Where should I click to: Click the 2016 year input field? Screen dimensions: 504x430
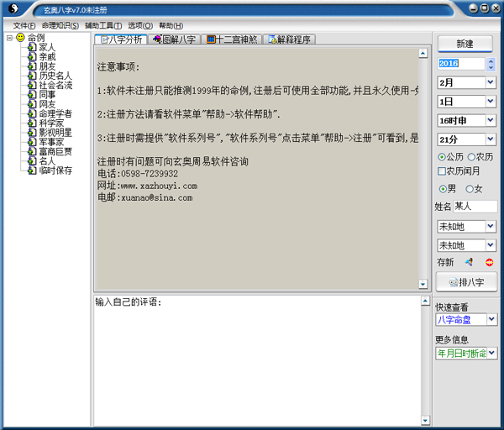pos(460,64)
